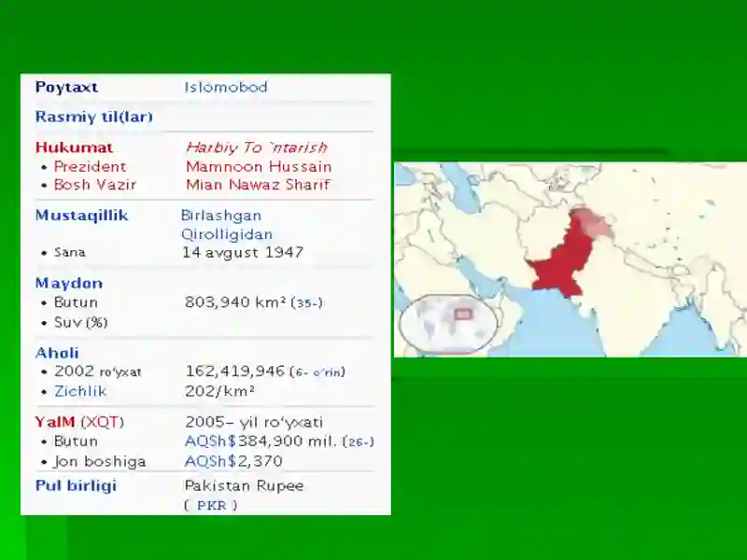
Task: Open the YaIM heading link
Action: [55, 423]
